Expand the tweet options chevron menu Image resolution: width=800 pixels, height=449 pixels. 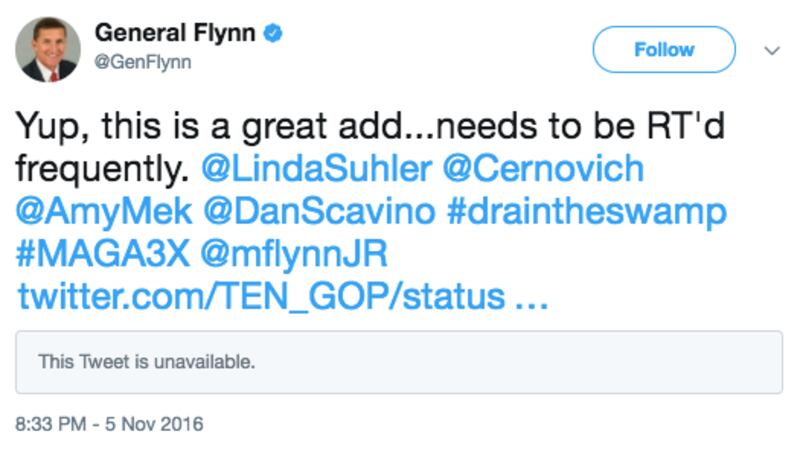[x=771, y=50]
